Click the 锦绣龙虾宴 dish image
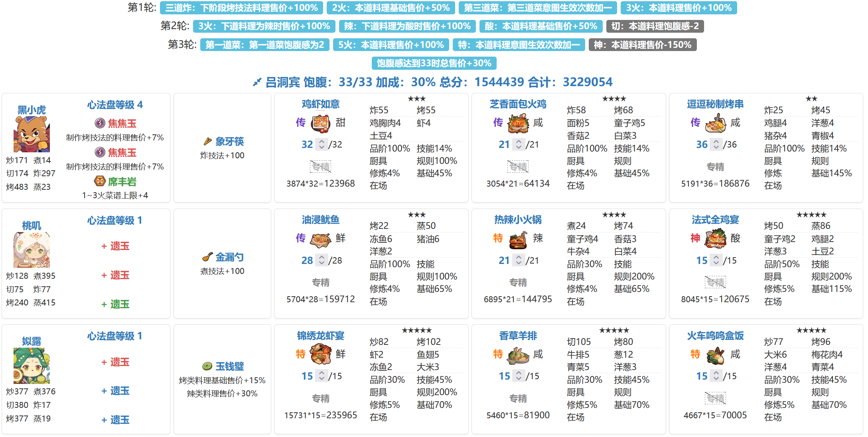 tap(320, 354)
